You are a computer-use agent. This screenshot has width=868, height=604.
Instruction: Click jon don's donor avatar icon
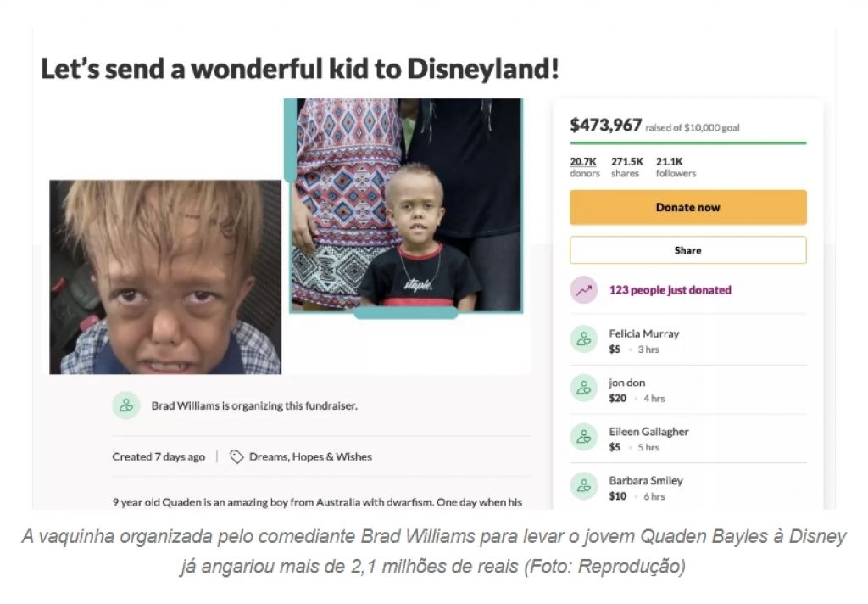(x=584, y=388)
